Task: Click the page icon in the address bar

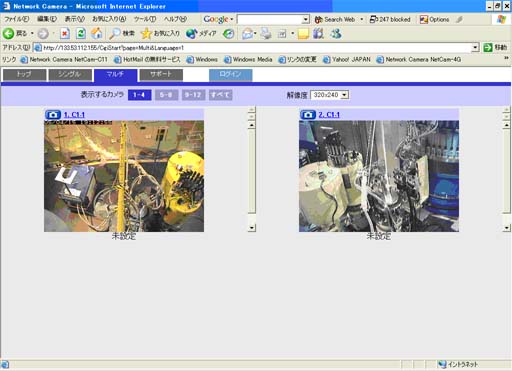Action: [x=38, y=48]
